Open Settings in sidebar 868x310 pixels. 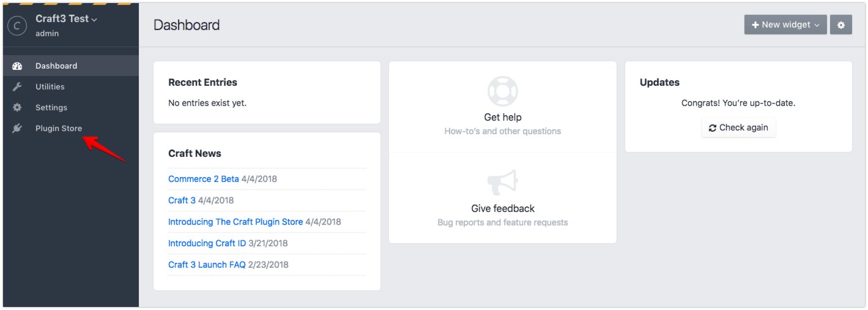[x=71, y=108]
